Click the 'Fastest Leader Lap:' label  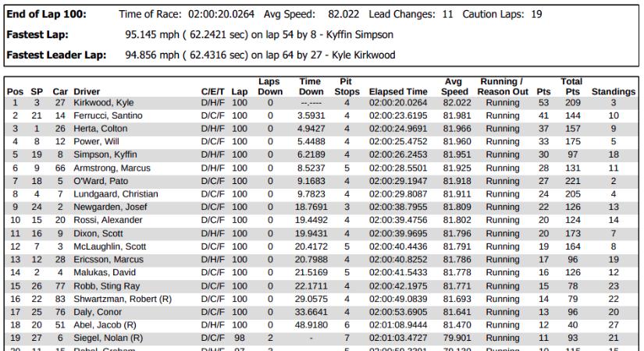(x=57, y=55)
